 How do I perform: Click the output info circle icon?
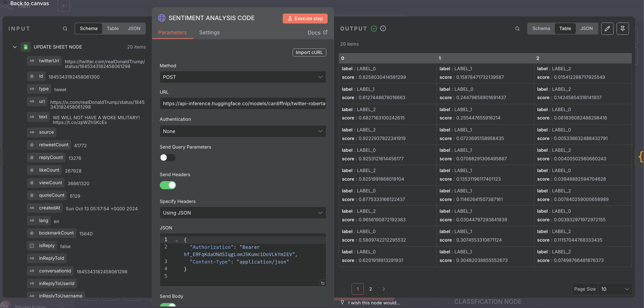(x=383, y=28)
